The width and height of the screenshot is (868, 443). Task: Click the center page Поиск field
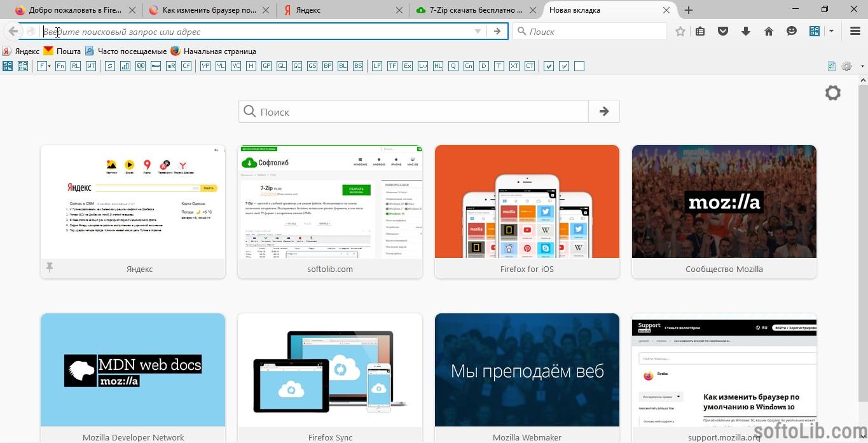click(413, 111)
